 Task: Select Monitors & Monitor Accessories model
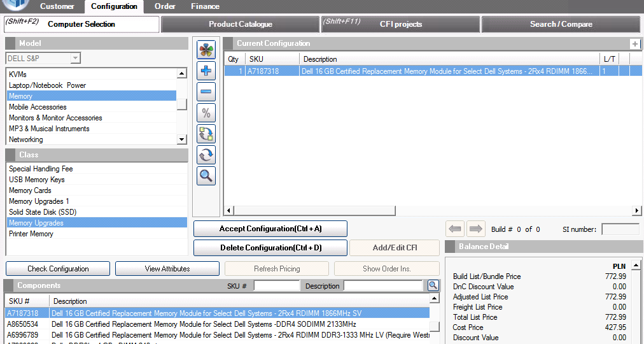pyautogui.click(x=91, y=118)
